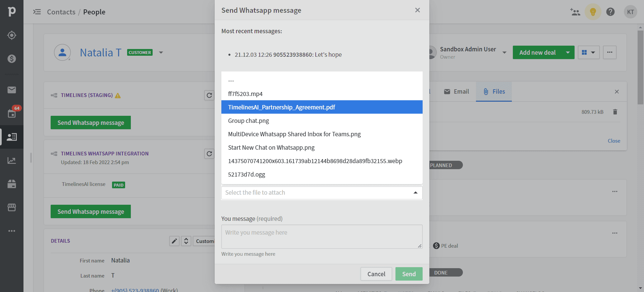The image size is (644, 292).
Task: Click Cancel in the dialog
Action: click(x=376, y=274)
